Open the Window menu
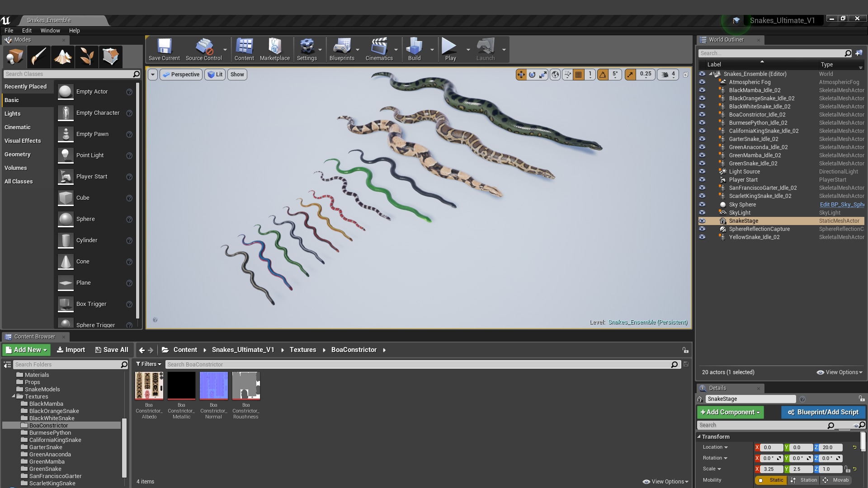This screenshot has height=488, width=868. pyautogui.click(x=50, y=30)
